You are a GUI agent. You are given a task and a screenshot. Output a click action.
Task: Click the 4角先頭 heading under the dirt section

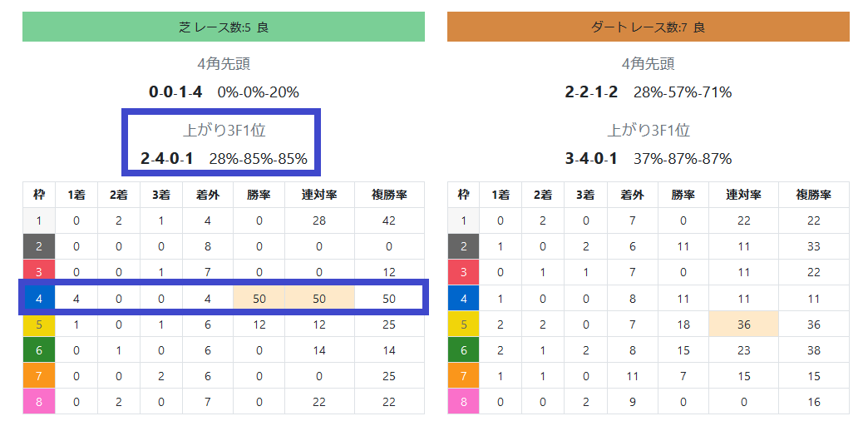point(648,63)
